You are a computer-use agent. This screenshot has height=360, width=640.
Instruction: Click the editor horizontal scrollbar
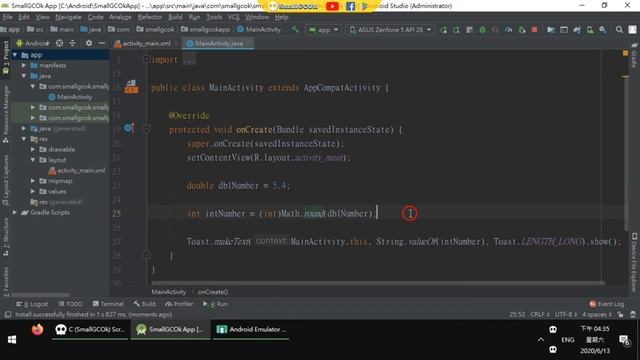[378, 282]
